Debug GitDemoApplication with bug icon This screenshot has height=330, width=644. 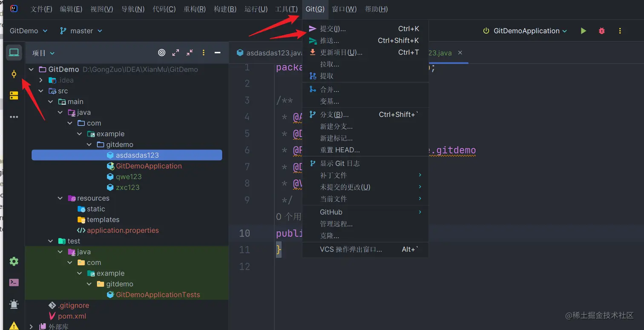(x=602, y=31)
